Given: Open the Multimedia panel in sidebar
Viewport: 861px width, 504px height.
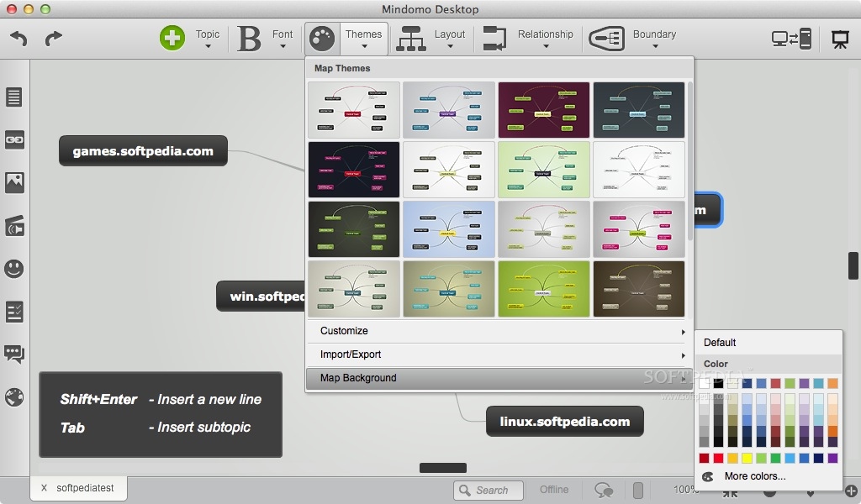Looking at the screenshot, I should (14, 225).
